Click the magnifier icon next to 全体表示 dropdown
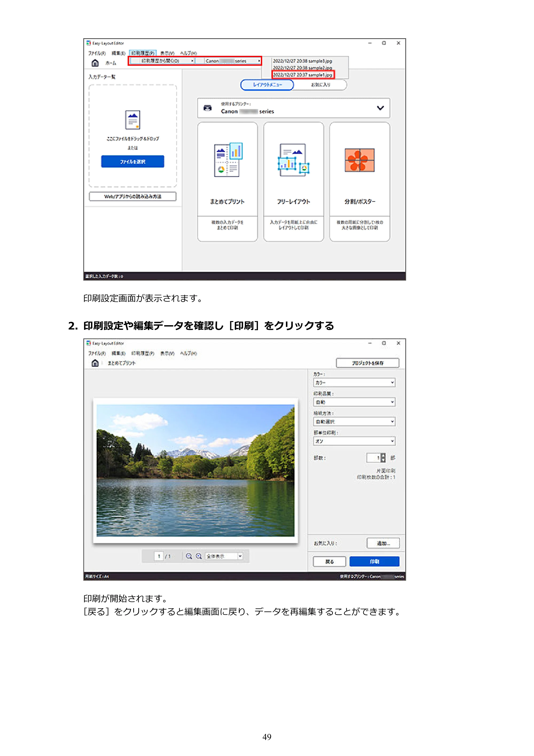 click(x=199, y=556)
